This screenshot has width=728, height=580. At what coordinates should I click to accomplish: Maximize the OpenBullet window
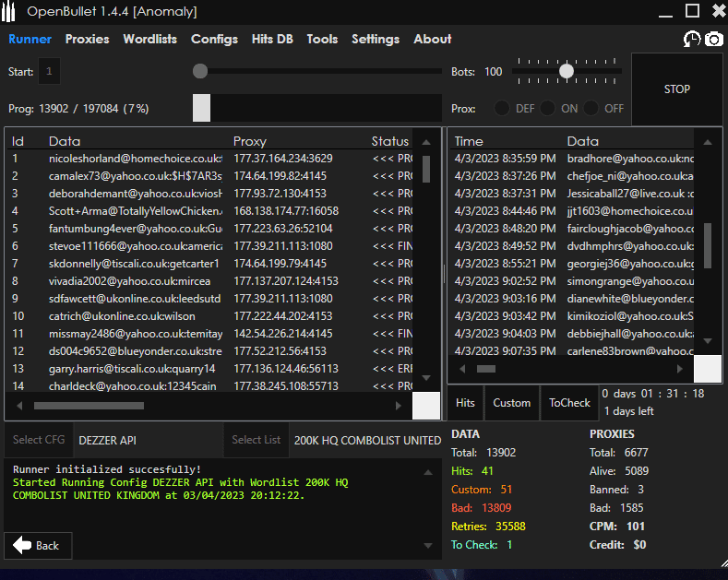click(692, 11)
